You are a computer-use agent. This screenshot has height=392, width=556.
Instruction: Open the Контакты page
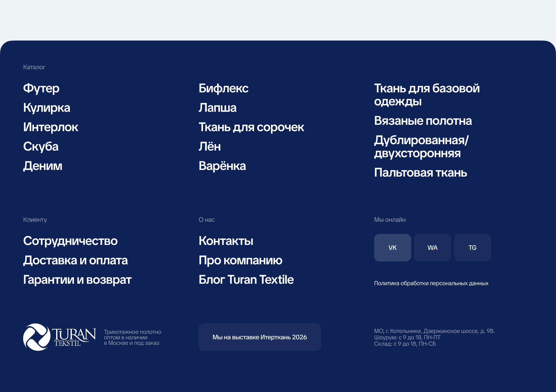pos(226,241)
